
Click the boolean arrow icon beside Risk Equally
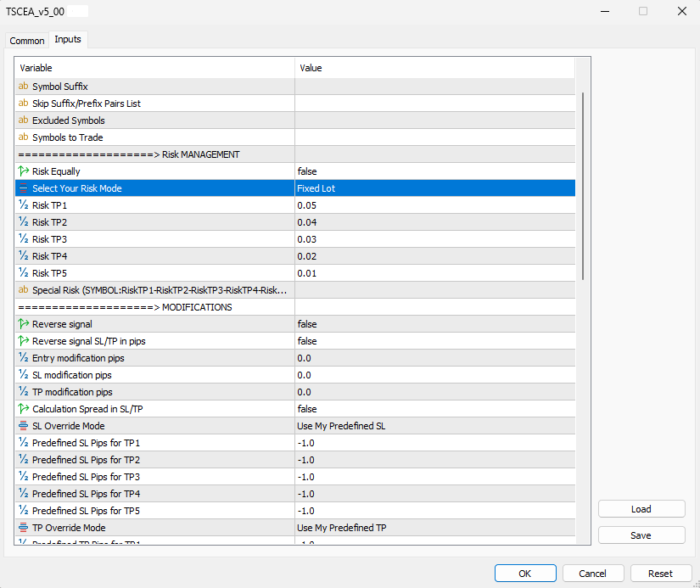point(23,171)
